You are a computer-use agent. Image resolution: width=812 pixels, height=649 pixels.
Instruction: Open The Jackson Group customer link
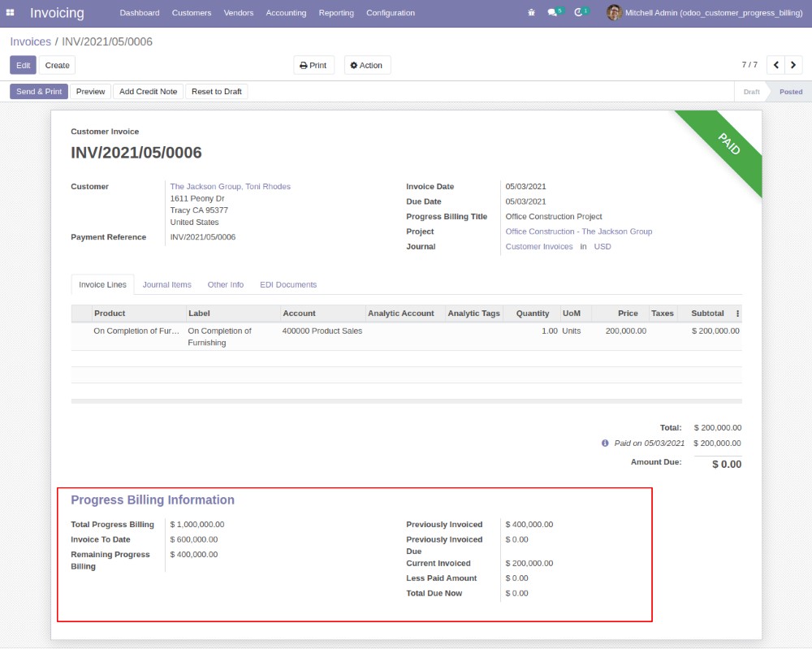click(230, 187)
